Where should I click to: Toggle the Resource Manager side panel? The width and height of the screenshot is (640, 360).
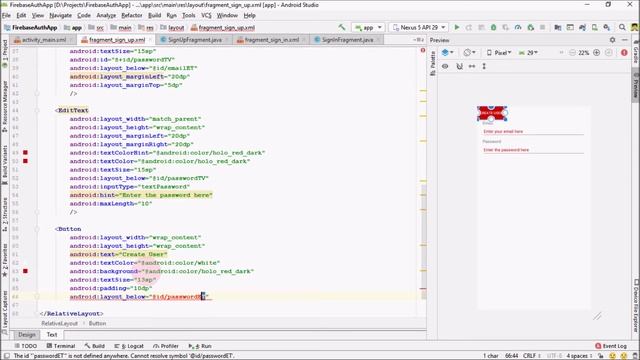[5, 106]
